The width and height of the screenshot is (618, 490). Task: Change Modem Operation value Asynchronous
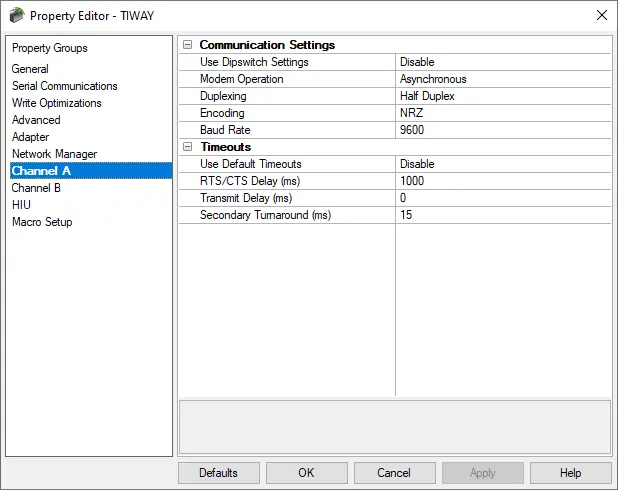tap(503, 79)
